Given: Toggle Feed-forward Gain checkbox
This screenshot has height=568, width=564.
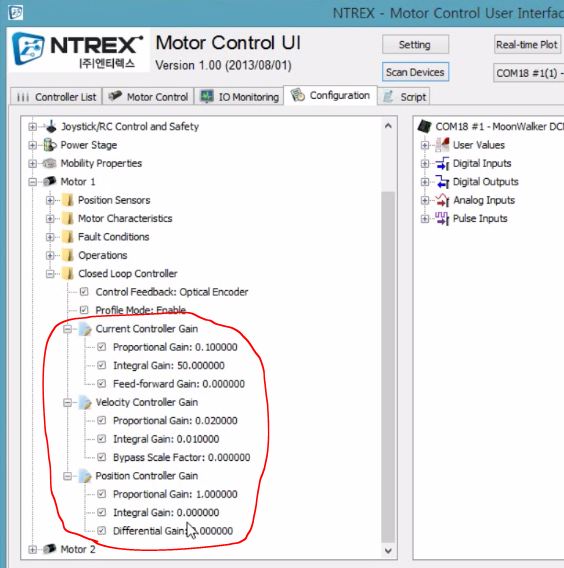Looking at the screenshot, I should [102, 384].
